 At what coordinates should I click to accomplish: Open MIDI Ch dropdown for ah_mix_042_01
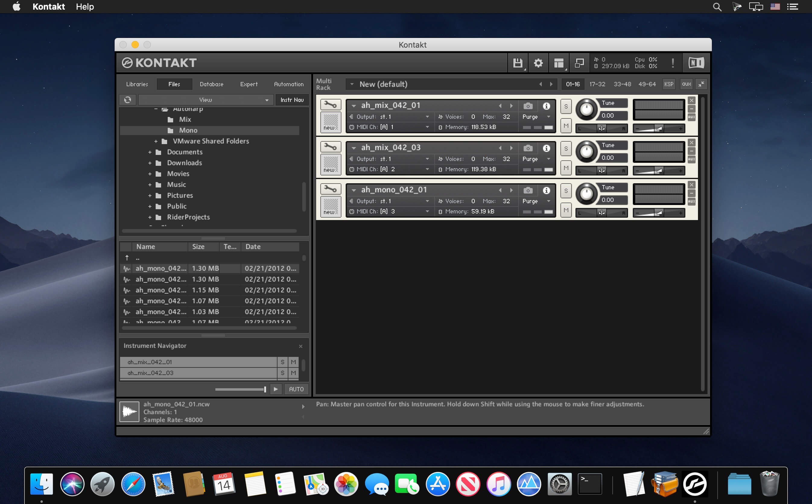click(x=427, y=127)
